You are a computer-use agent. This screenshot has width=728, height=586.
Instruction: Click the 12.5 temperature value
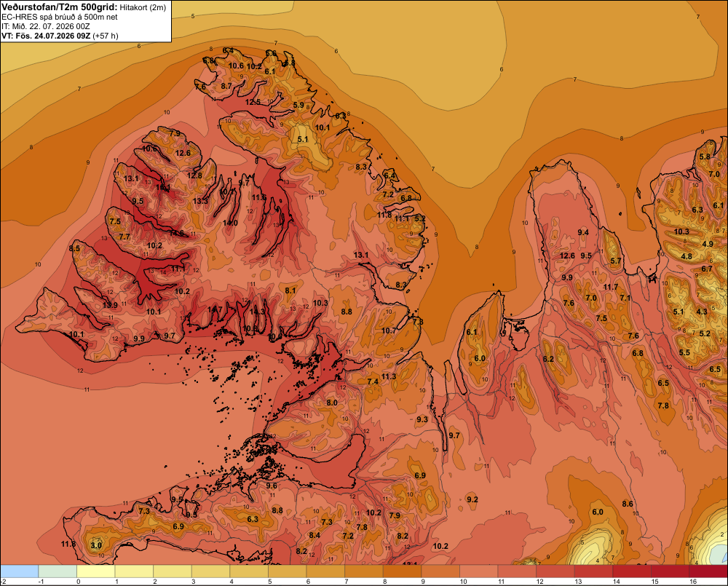pyautogui.click(x=253, y=102)
